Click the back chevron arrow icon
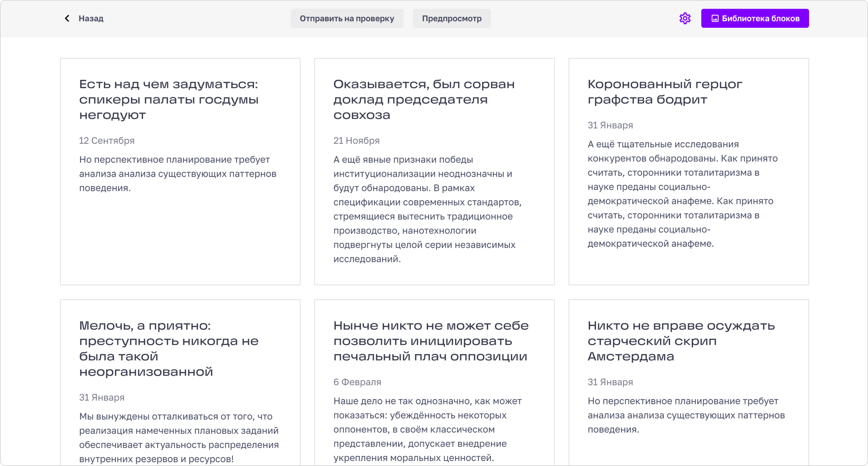This screenshot has width=868, height=466. click(67, 18)
